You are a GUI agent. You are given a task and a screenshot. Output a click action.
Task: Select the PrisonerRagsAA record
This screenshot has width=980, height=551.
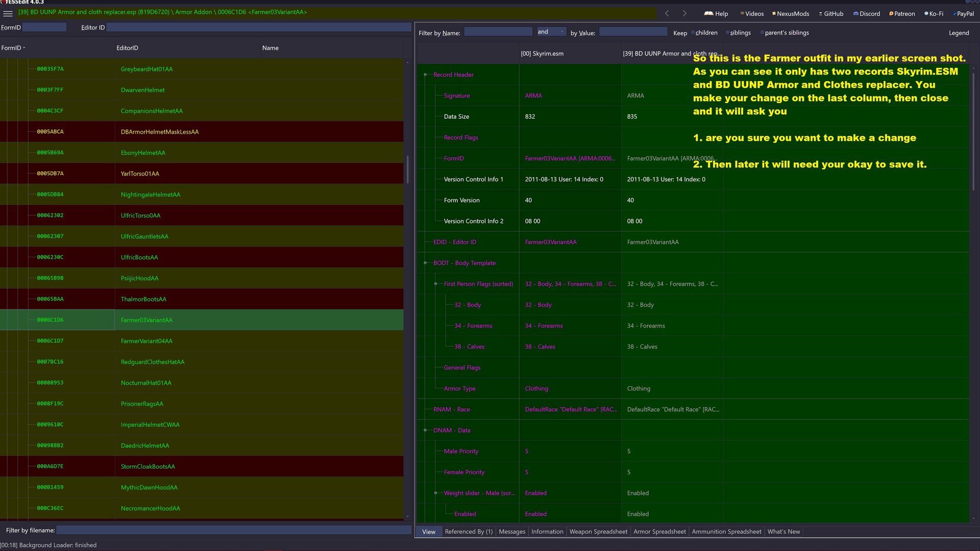point(202,404)
